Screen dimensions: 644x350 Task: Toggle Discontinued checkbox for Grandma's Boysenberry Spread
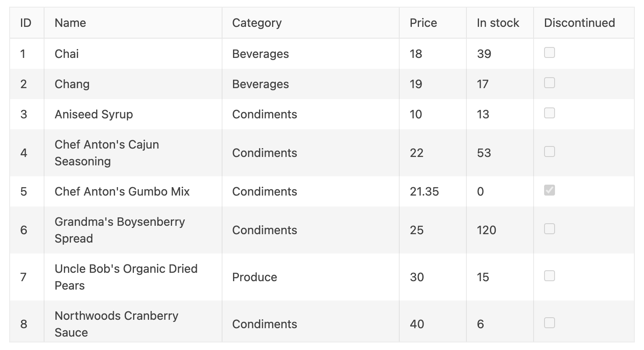tap(549, 229)
